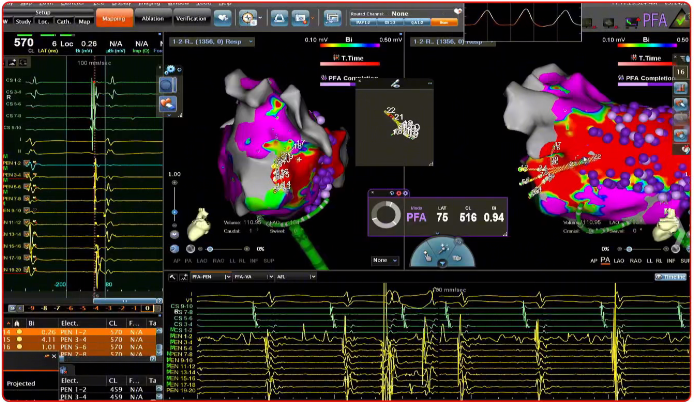This screenshot has width=694, height=402.
Task: Open the Ablation tab
Action: point(153,18)
